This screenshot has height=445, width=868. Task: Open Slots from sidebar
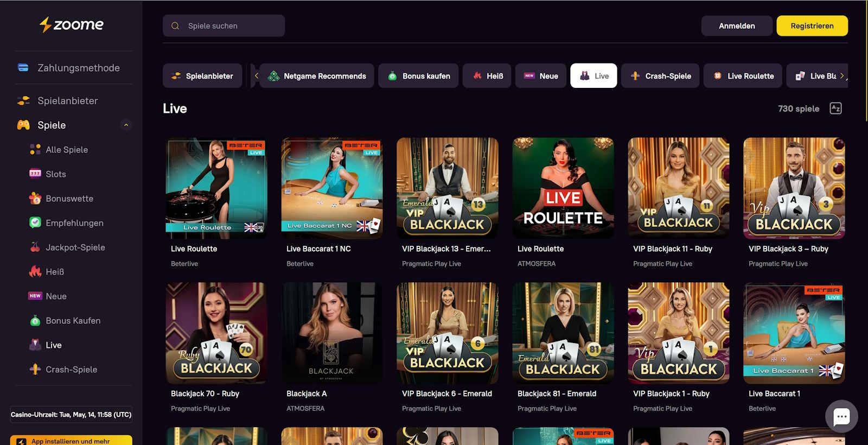pos(55,174)
